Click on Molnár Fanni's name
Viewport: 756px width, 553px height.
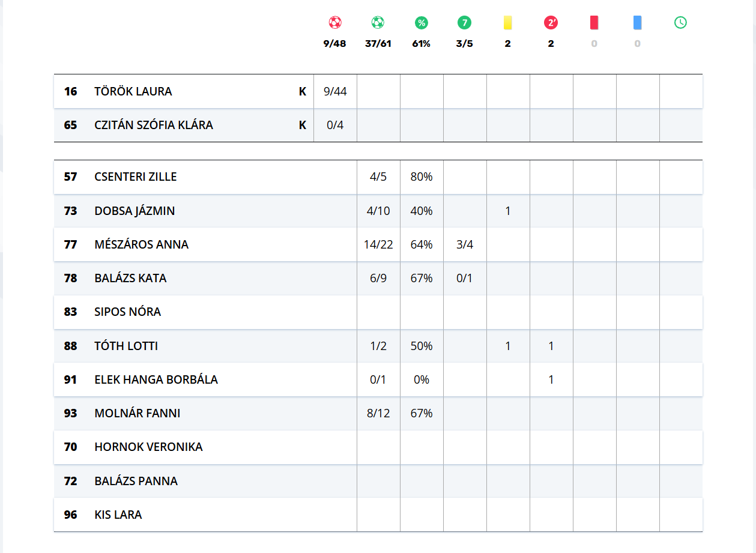(138, 413)
